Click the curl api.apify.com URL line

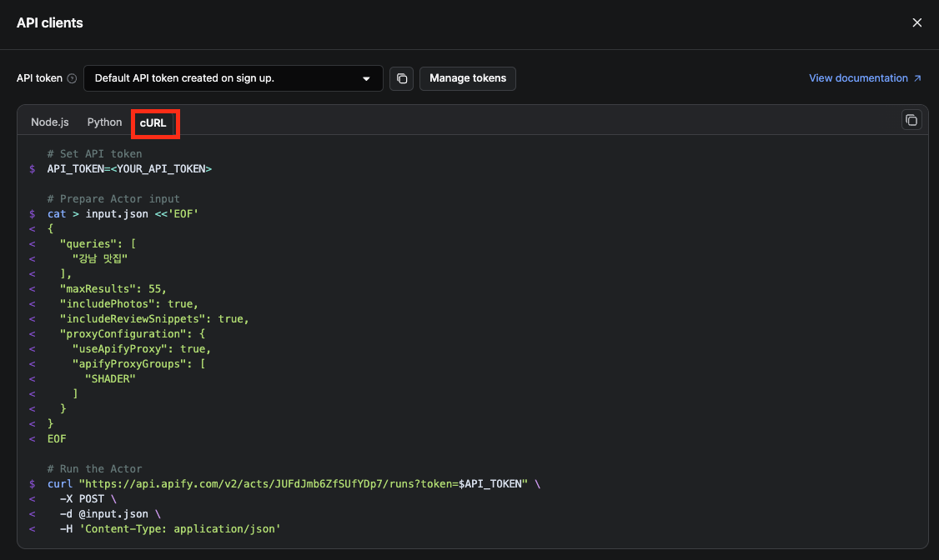tap(294, 483)
